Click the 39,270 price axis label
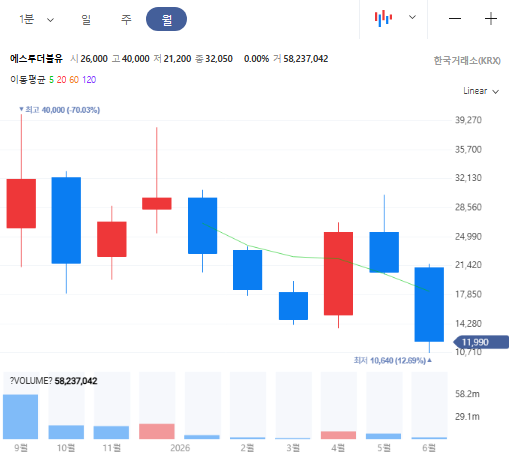The width and height of the screenshot is (512, 457). coord(468,120)
